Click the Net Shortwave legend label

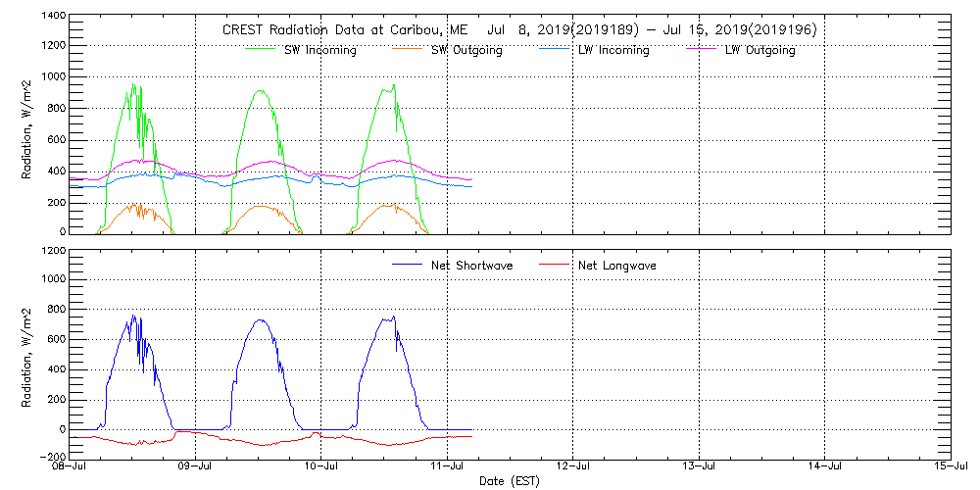[470, 265]
